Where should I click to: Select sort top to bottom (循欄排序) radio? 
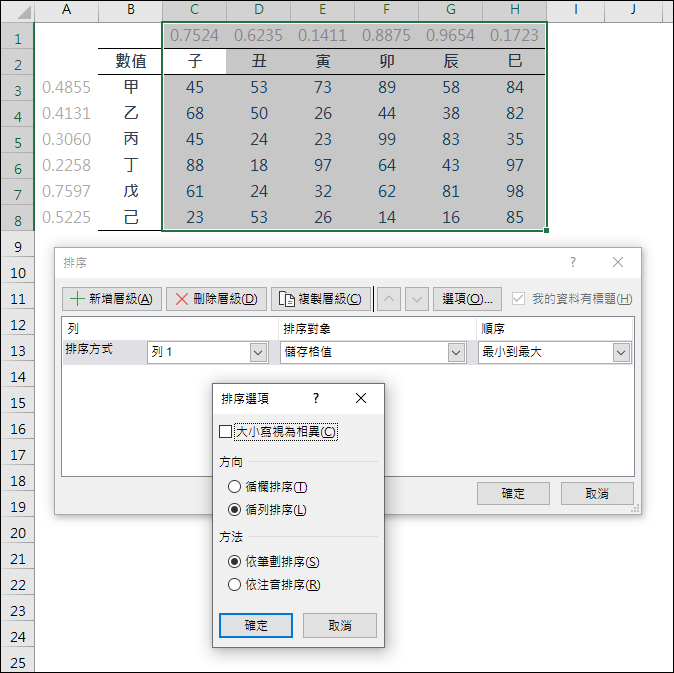(x=234, y=486)
